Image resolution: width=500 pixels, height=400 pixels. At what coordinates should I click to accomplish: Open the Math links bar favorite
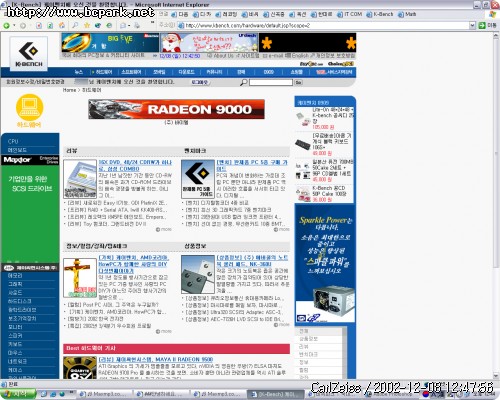click(x=407, y=14)
